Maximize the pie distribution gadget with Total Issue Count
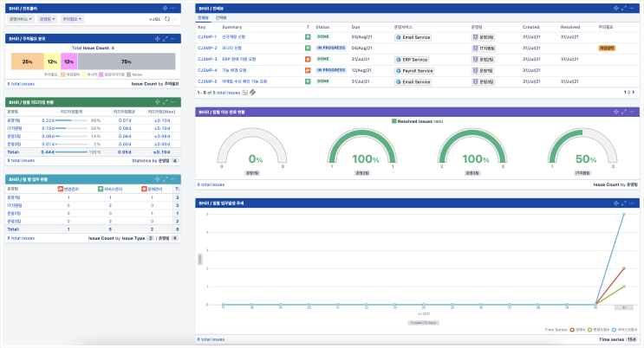The width and height of the screenshot is (644, 348). coord(164,39)
